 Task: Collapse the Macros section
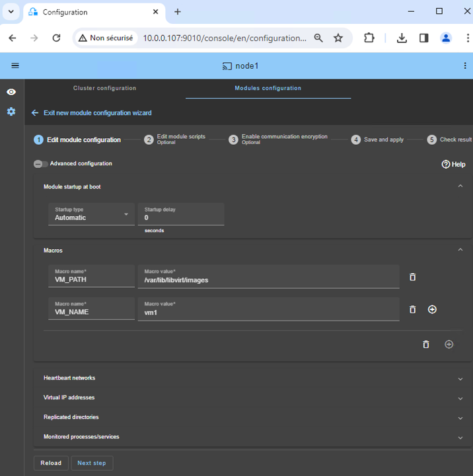[x=460, y=250]
